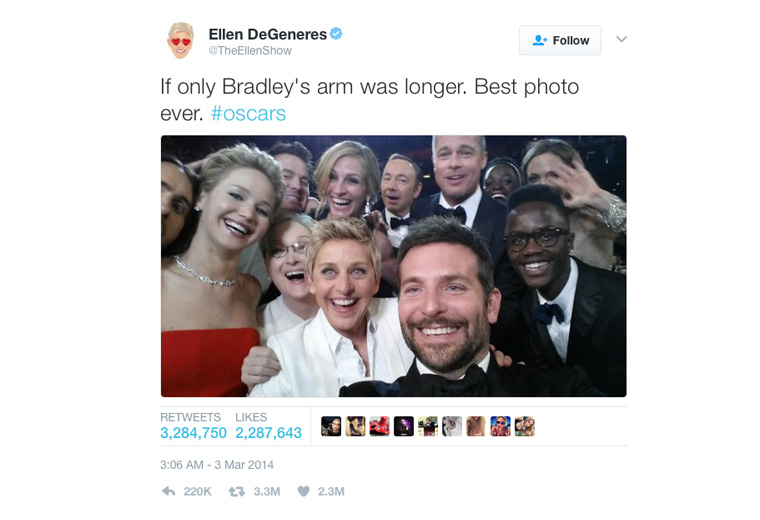Open the #oscars hashtag link
Viewport: 760px width, 520px height.
[248, 113]
